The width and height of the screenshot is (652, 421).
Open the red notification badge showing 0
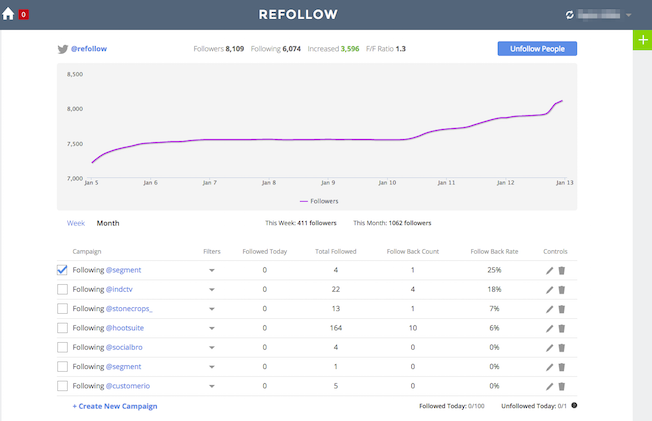coord(24,15)
